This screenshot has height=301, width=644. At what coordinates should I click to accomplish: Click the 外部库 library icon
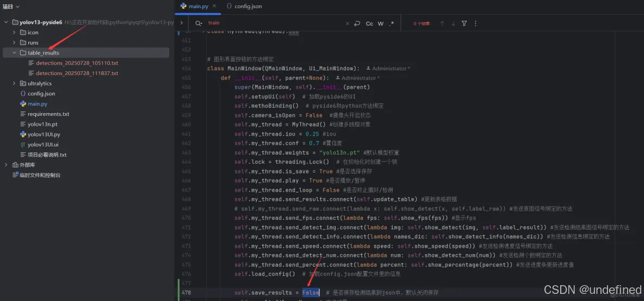click(x=16, y=165)
